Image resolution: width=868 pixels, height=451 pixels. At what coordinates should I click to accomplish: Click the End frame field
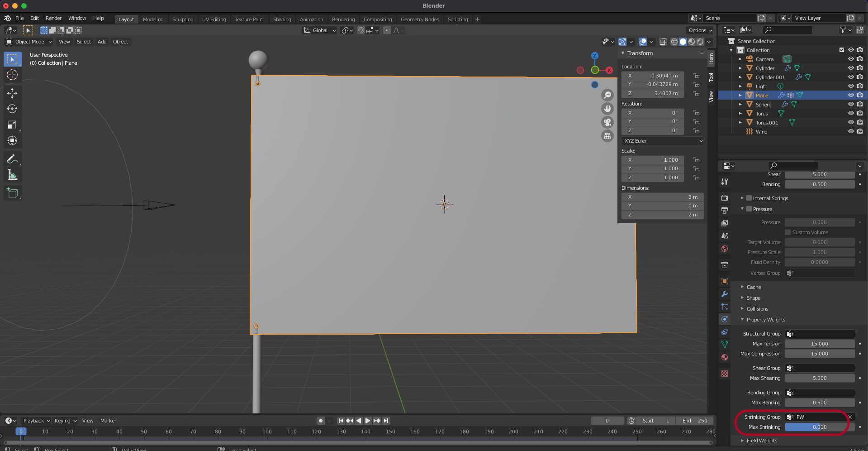coord(695,421)
